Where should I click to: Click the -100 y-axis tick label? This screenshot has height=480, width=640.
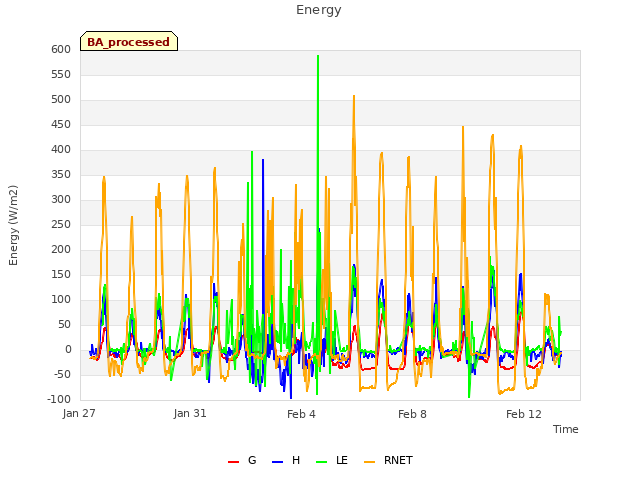tap(59, 399)
